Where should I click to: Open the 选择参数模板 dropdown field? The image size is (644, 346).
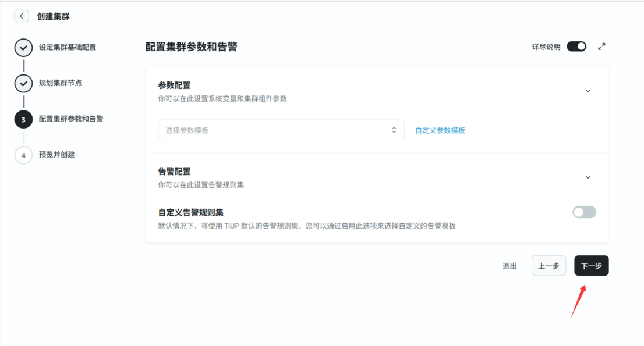(274, 130)
